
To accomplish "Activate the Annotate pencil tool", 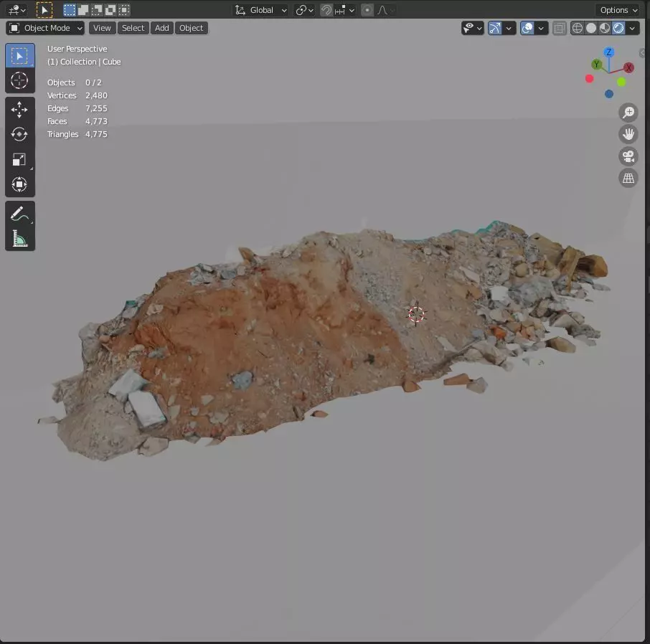I will (x=20, y=214).
